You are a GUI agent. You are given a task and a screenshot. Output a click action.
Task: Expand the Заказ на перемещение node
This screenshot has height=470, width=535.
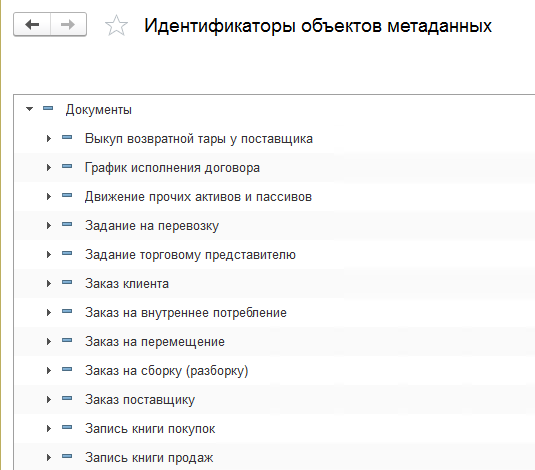click(49, 341)
